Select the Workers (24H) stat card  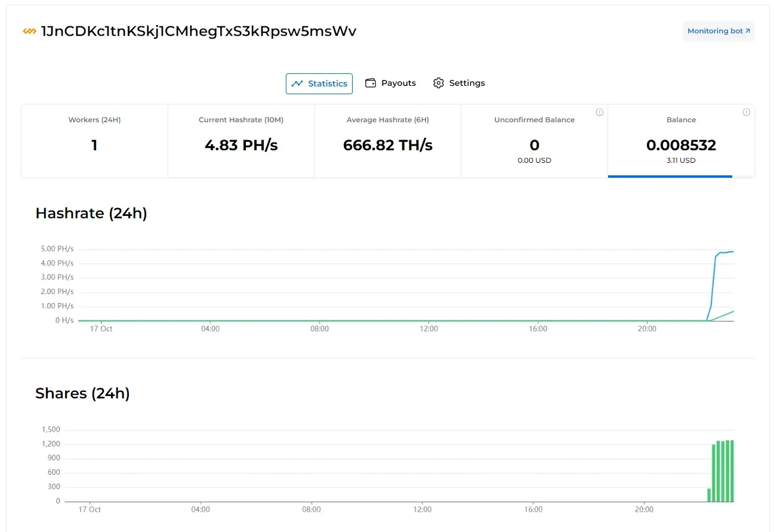[94, 141]
